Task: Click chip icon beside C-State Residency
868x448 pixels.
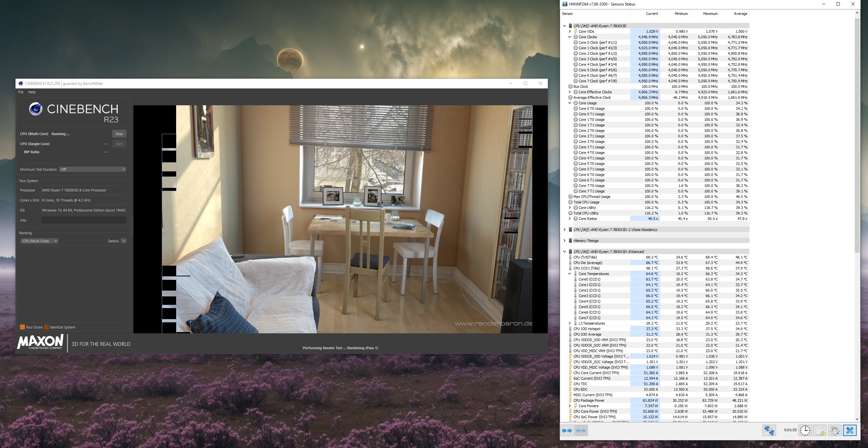Action: coord(570,230)
